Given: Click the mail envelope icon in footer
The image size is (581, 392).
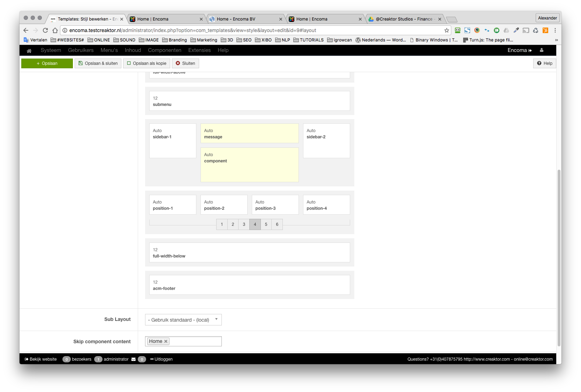Looking at the screenshot, I should (134, 359).
